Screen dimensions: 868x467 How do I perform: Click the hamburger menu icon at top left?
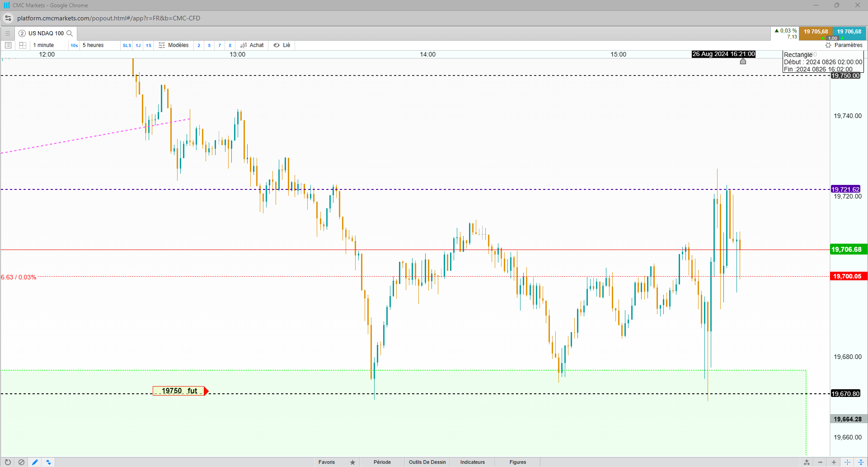8,33
